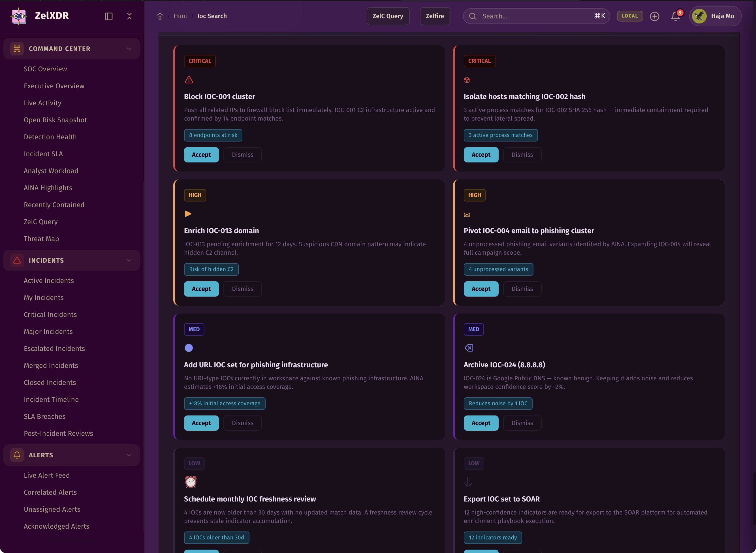The height and width of the screenshot is (553, 756).
Task: Toggle the LOCAL environment badge
Action: click(x=629, y=16)
